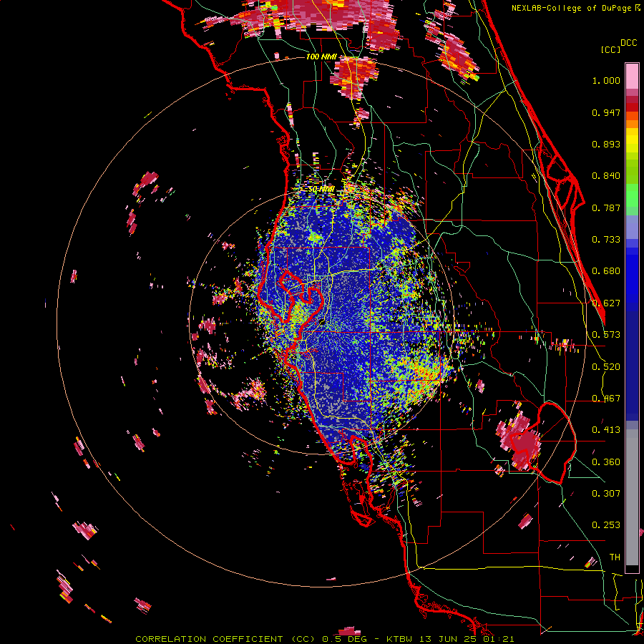Click the 0.787 legend value

tap(606, 208)
